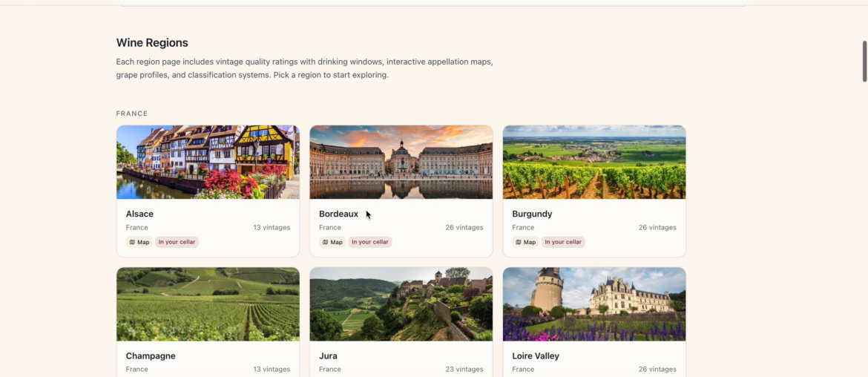Open the Loire Valley region title link

coord(536,355)
